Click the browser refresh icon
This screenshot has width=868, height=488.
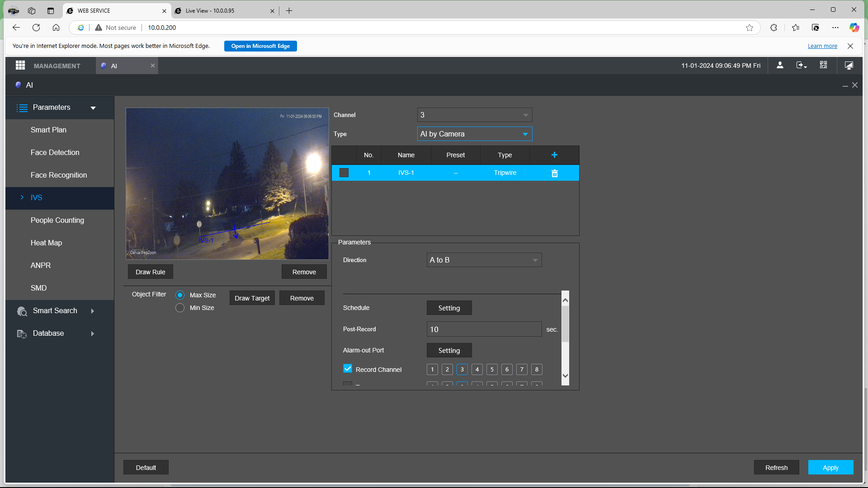coord(36,28)
